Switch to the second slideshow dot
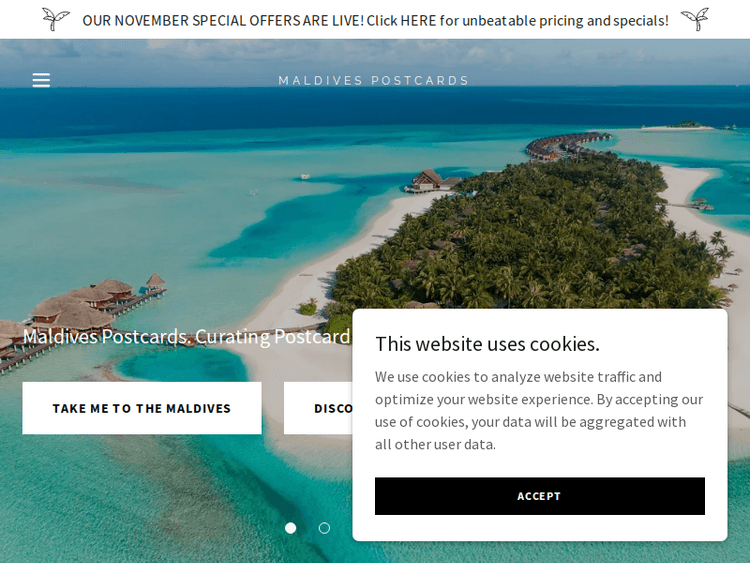Viewport: 750px width, 563px height. tap(324, 528)
